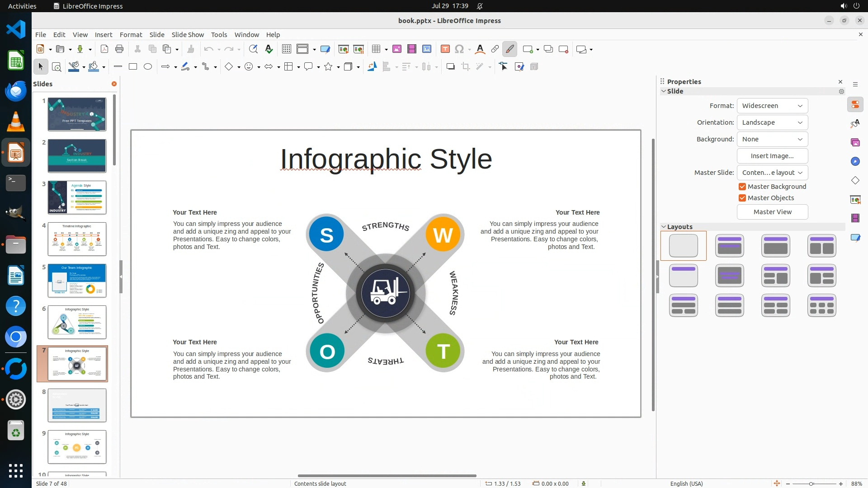Select the Rectangle drawing tool
This screenshot has height=488, width=868.
[133, 67]
